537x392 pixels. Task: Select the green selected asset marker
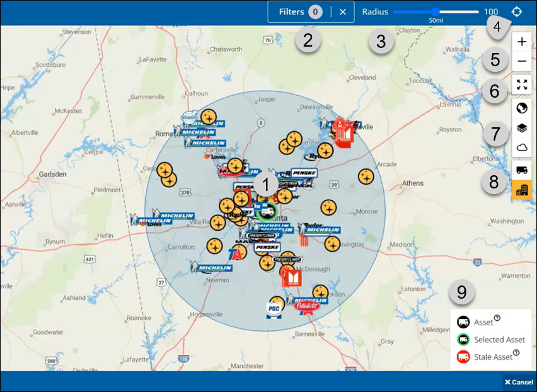267,212
